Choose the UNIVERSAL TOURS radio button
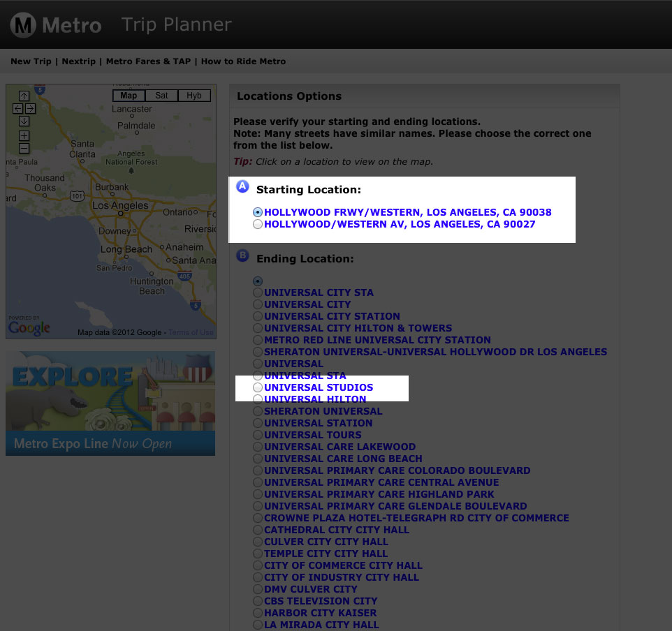Image resolution: width=672 pixels, height=631 pixels. pos(258,435)
